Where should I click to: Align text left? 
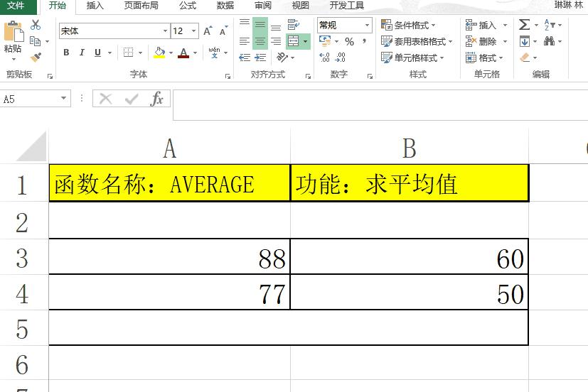pos(245,41)
